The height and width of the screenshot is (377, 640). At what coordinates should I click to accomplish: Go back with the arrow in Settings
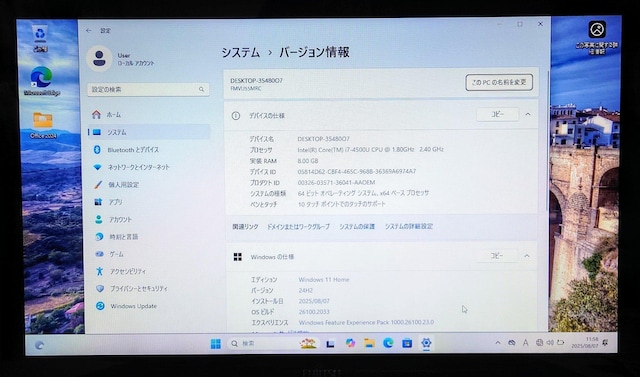click(x=89, y=31)
